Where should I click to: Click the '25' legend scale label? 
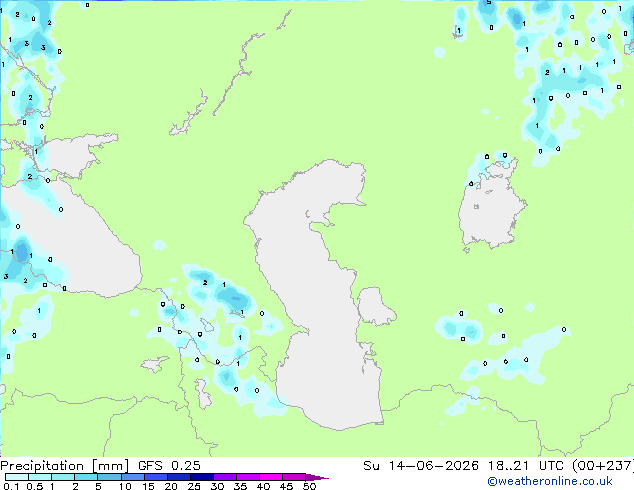(194, 486)
